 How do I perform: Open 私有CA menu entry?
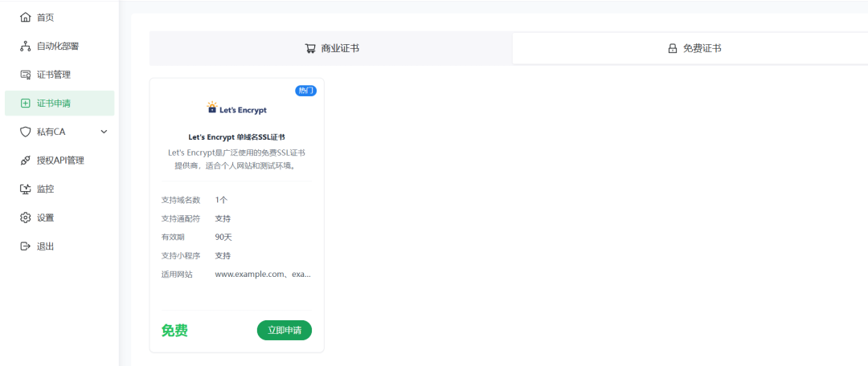click(59, 132)
